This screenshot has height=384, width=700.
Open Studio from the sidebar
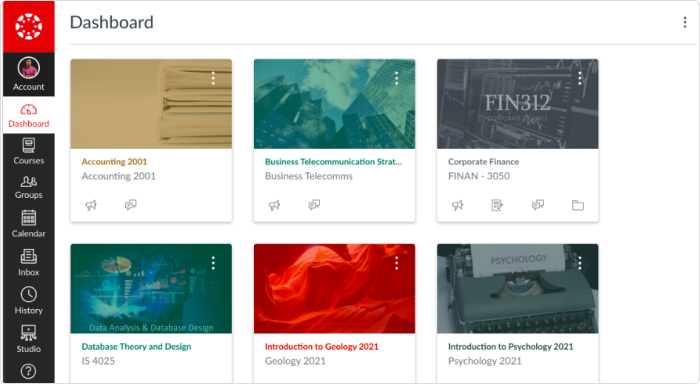pos(29,339)
